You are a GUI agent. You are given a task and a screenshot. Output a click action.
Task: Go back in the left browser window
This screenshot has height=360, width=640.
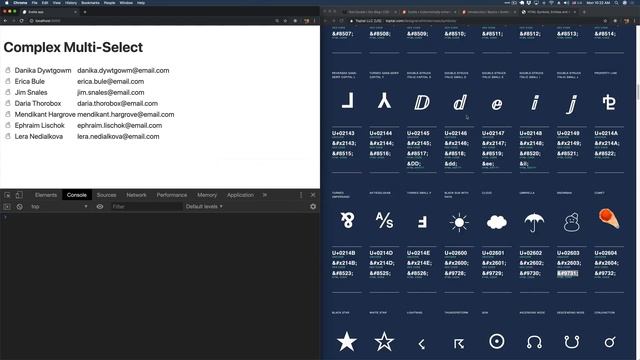(x=5, y=20)
